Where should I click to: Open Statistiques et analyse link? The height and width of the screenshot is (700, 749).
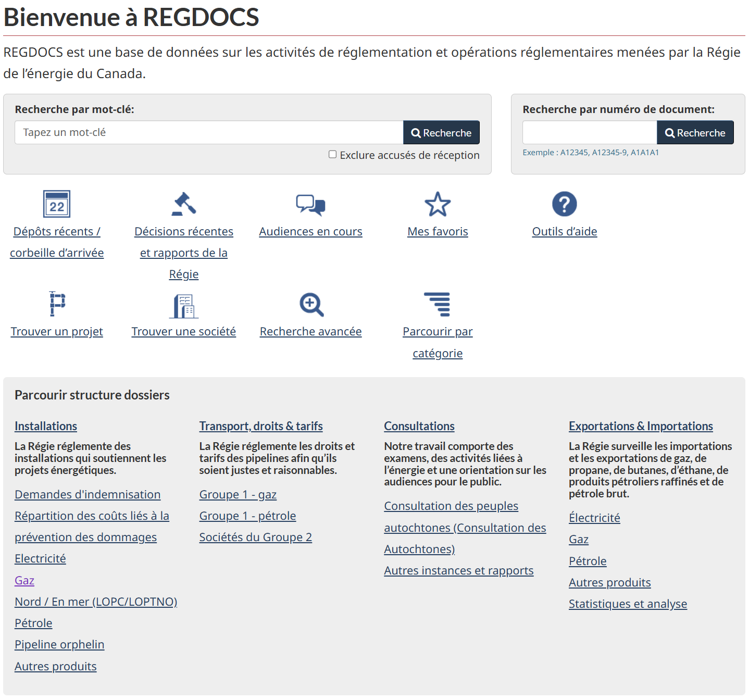pyautogui.click(x=628, y=604)
